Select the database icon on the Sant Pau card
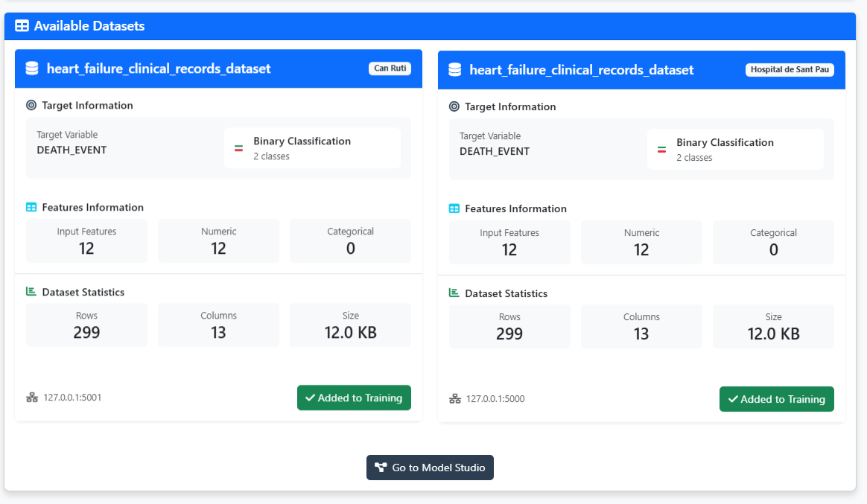 pos(454,69)
